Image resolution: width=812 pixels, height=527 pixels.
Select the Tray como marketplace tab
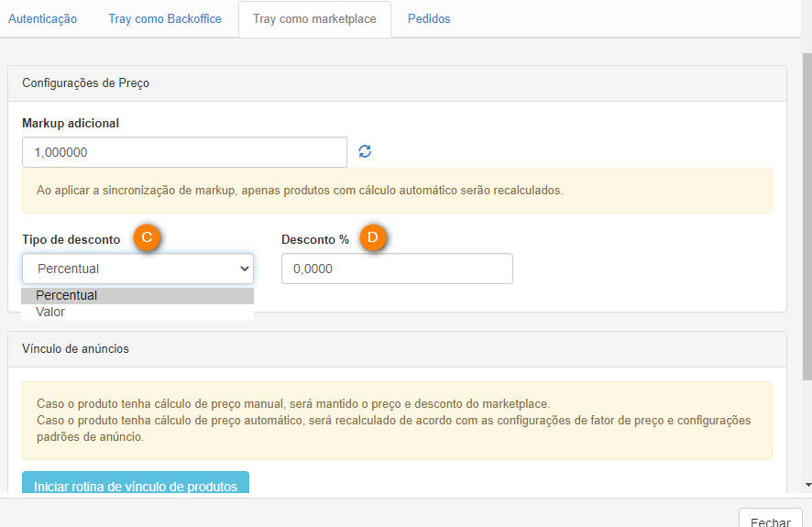314,19
